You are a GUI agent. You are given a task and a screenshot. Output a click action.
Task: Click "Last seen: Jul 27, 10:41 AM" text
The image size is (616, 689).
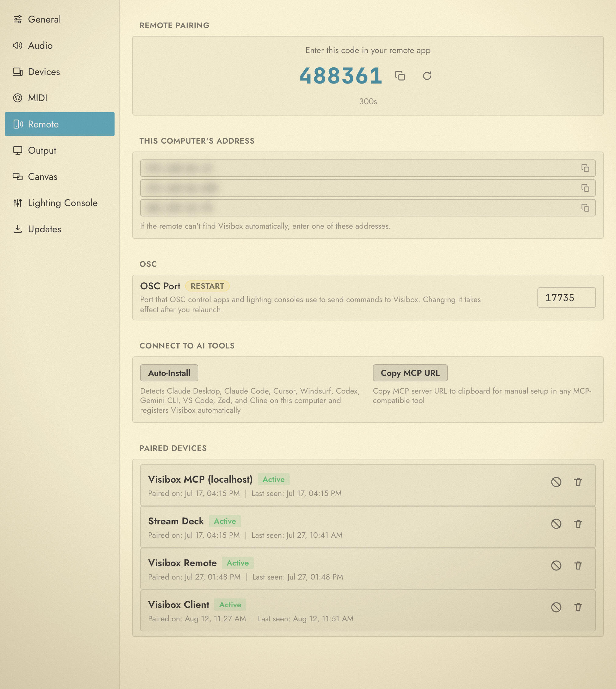(297, 535)
